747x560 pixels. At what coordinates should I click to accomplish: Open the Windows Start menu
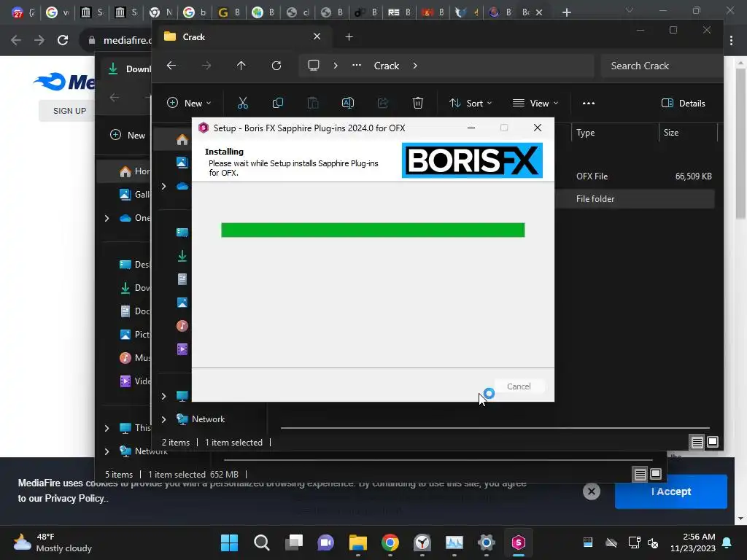[x=229, y=542]
